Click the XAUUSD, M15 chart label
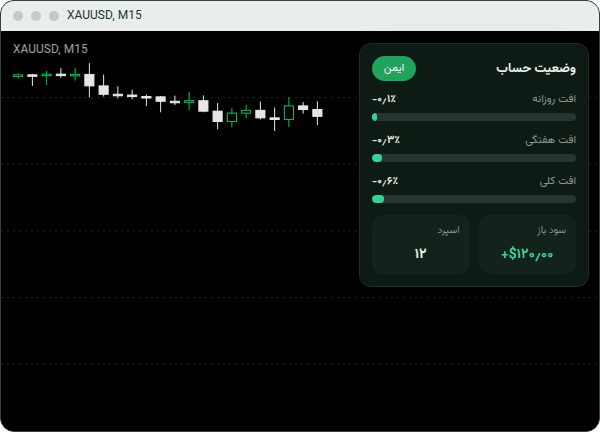 pos(50,49)
